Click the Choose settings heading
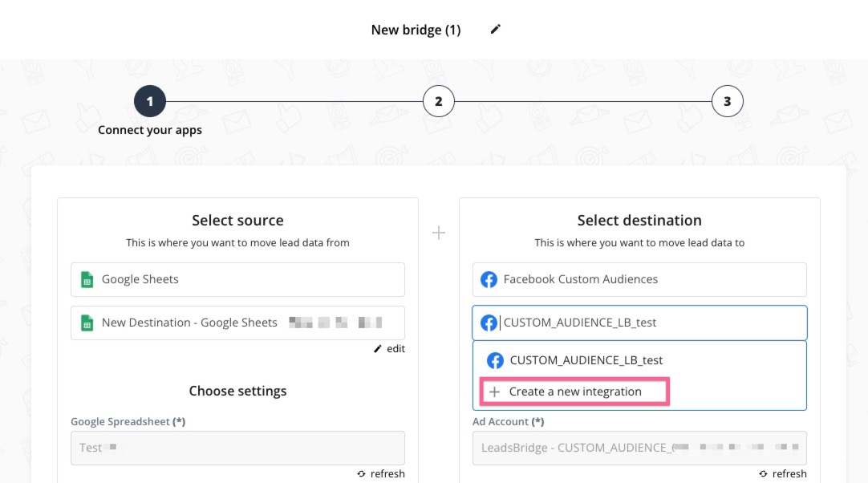 [x=237, y=391]
